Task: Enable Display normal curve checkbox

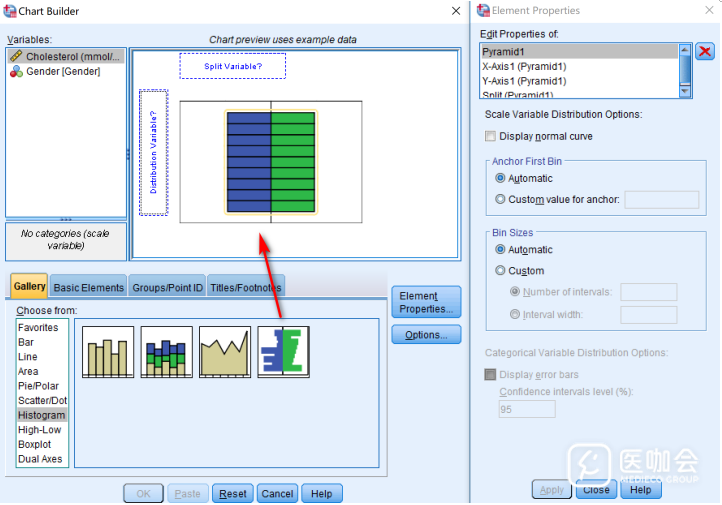Action: click(490, 136)
